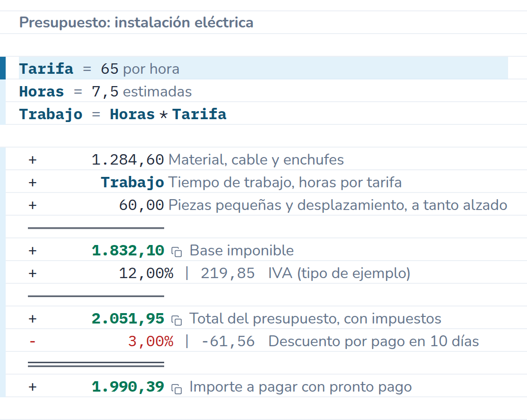This screenshot has height=420, width=527.
Task: Click 'Tarifa' in the Trabajo formula
Action: coord(199,114)
